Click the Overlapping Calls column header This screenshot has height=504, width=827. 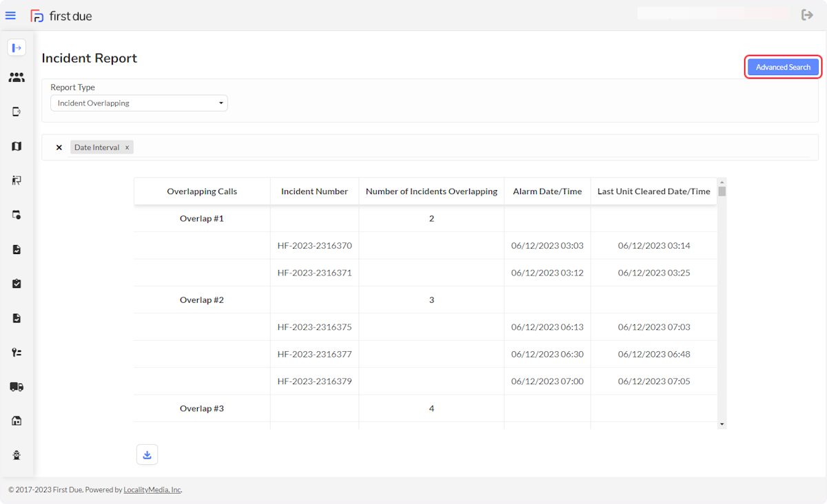[x=202, y=191]
